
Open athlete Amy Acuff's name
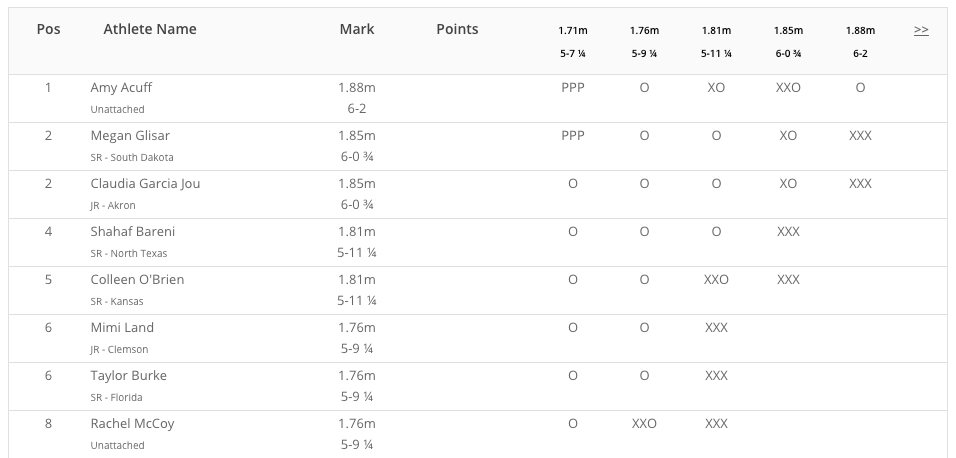pos(121,87)
